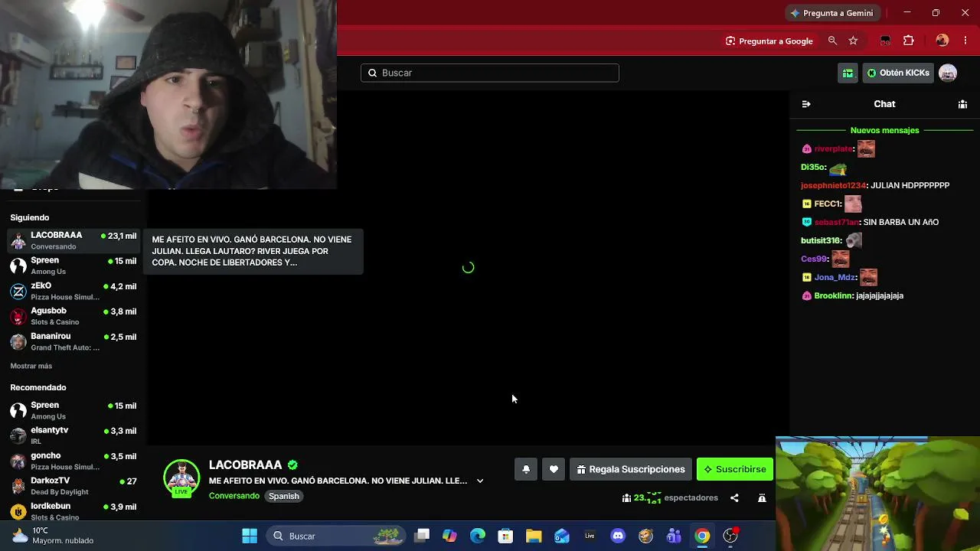
Task: Click the zoom magnifier icon in Chrome address bar
Action: click(x=832, y=41)
